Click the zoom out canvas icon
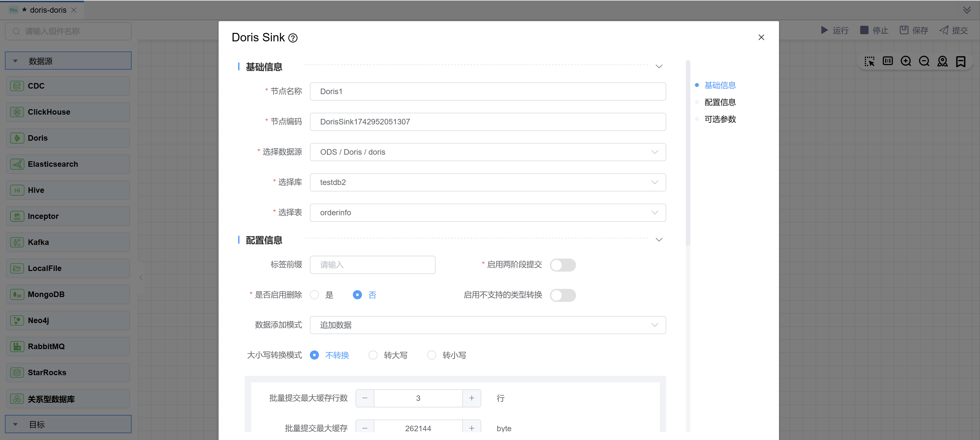The height and width of the screenshot is (440, 980). pos(924,61)
